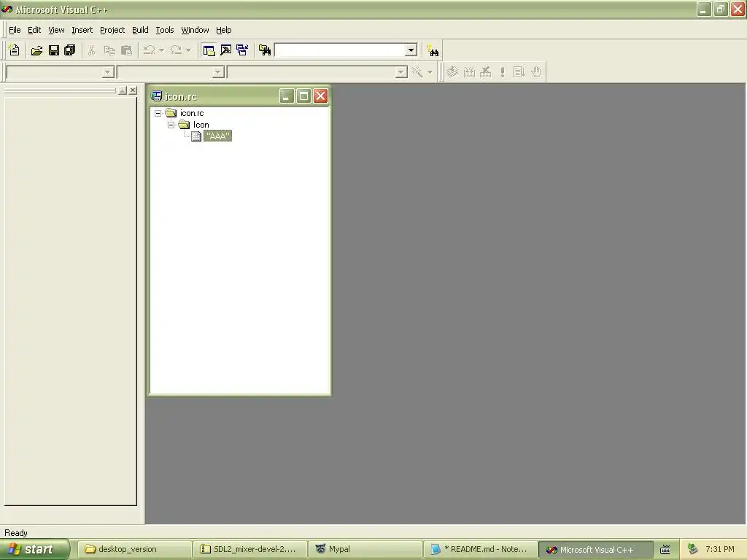Click the 7:31 PM clock
Image resolution: width=747 pixels, height=560 pixels.
[x=720, y=549]
